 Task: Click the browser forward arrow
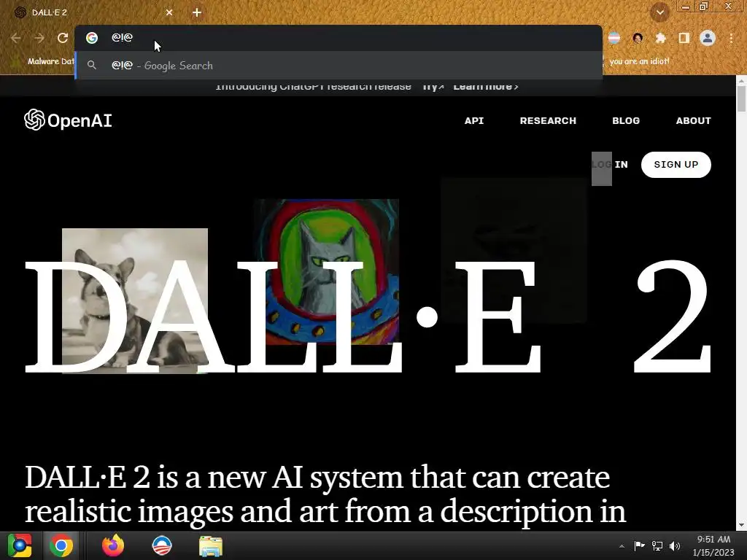click(39, 38)
